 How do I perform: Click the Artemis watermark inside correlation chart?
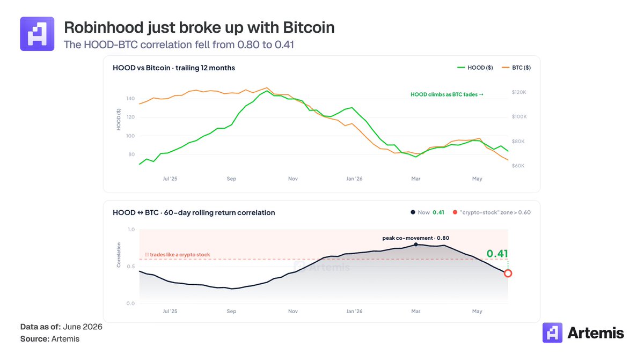[x=322, y=267]
